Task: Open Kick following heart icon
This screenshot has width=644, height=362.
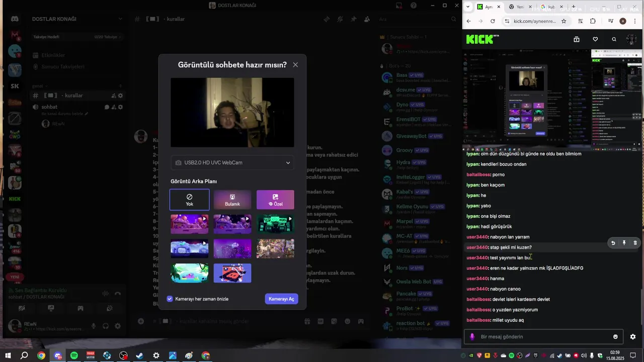Action: [x=595, y=39]
